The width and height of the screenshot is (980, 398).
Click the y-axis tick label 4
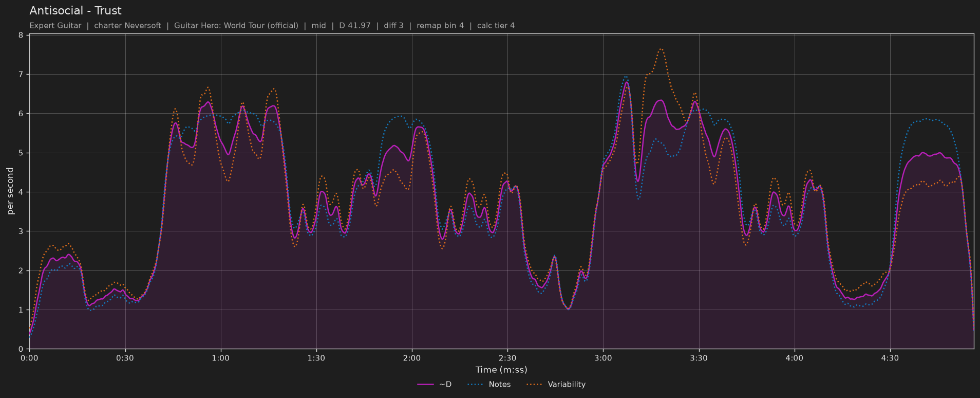tap(21, 192)
